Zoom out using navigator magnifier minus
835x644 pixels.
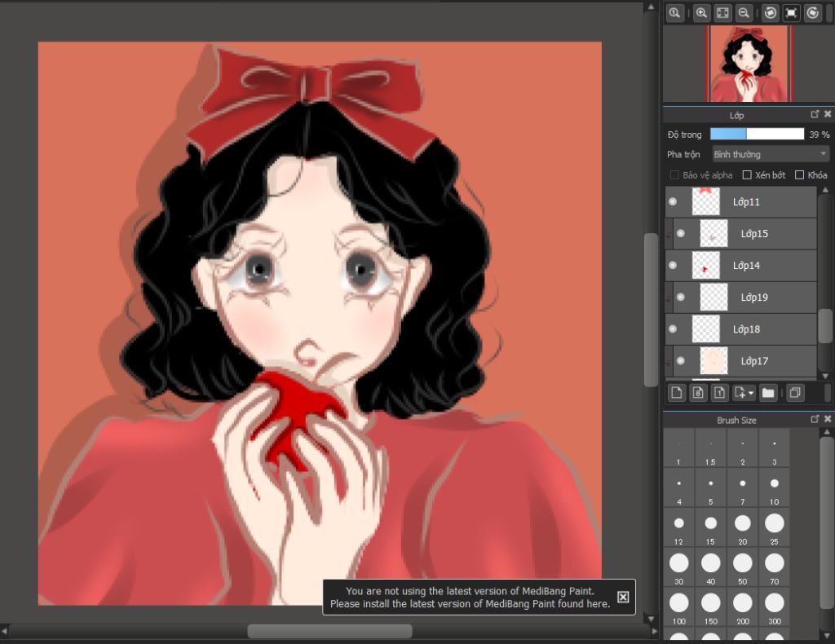pyautogui.click(x=744, y=13)
